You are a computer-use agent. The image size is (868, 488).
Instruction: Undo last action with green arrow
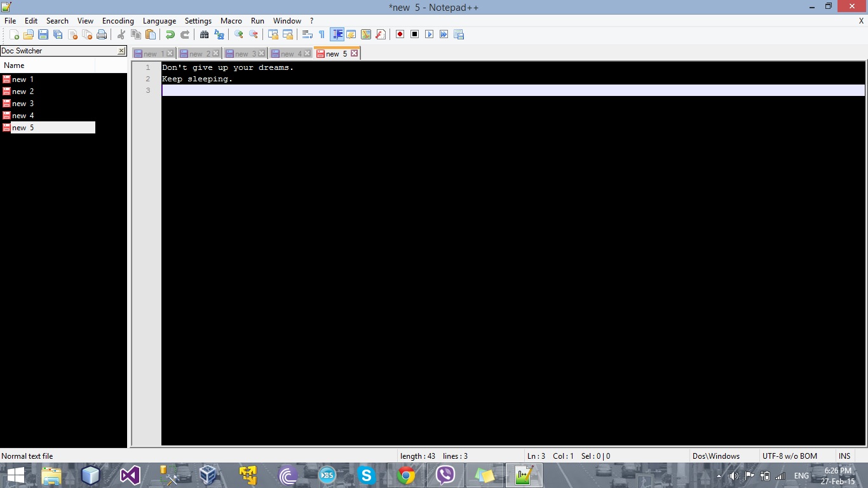[170, 34]
